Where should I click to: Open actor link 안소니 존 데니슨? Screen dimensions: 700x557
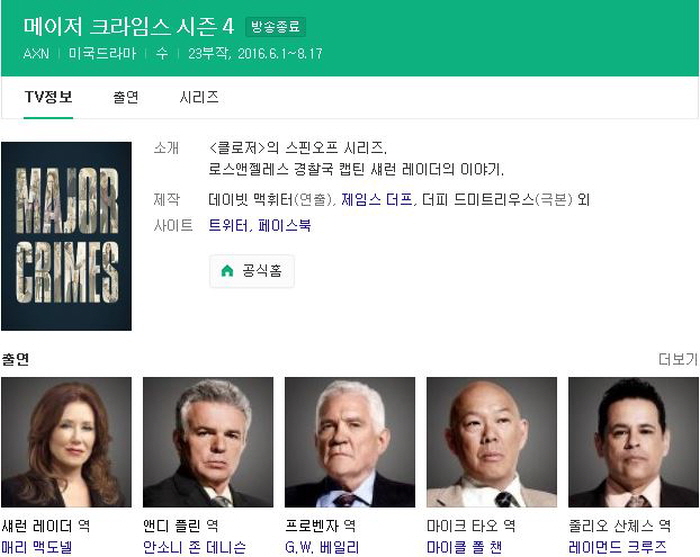pos(194,547)
